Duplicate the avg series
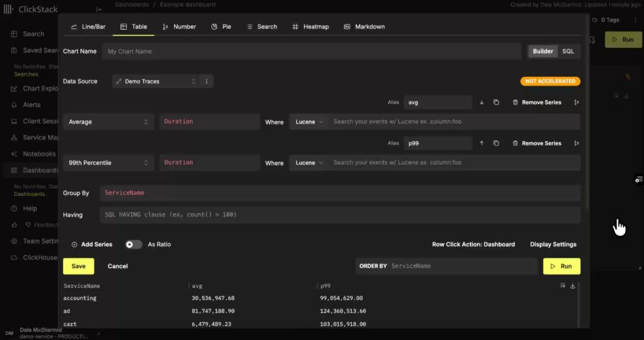Image resolution: width=644 pixels, height=340 pixels. 496,102
